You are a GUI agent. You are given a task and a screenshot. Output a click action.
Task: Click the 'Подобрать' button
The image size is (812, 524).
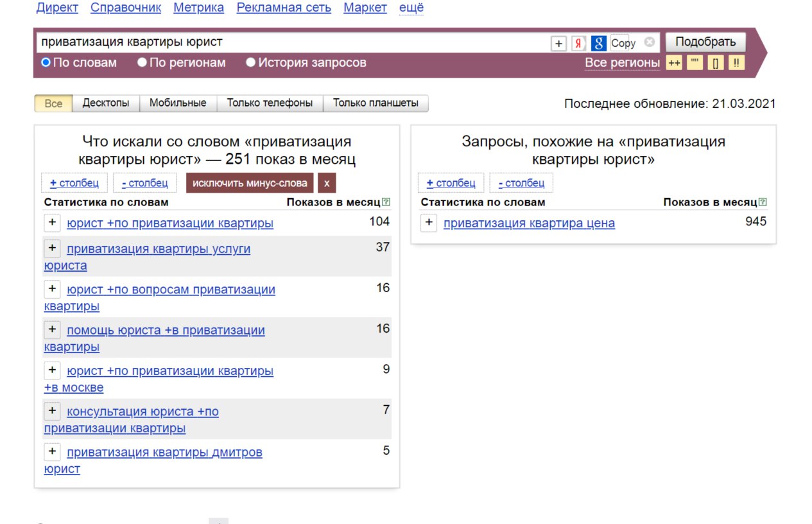pos(705,42)
